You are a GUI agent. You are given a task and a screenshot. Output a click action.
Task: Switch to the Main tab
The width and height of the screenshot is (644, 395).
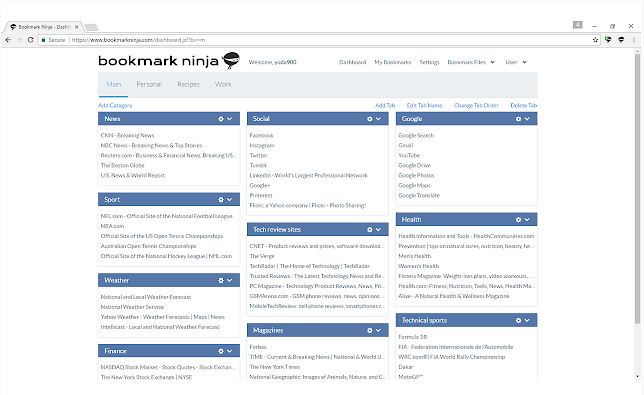point(113,84)
